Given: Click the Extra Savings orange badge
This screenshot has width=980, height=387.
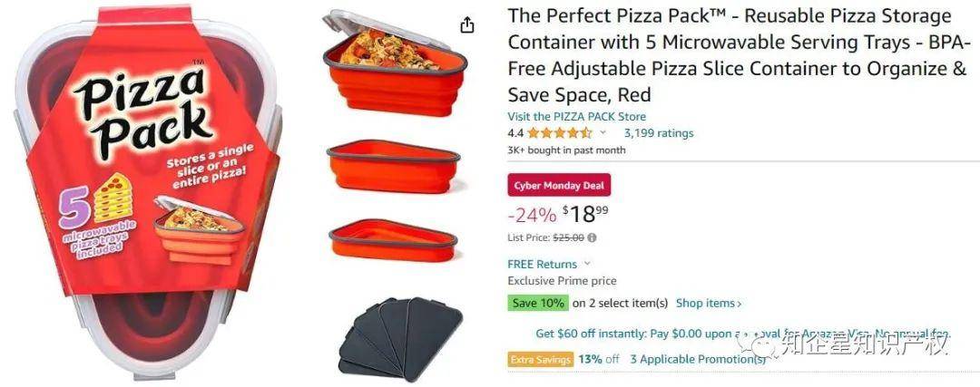Looking at the screenshot, I should coord(541,360).
